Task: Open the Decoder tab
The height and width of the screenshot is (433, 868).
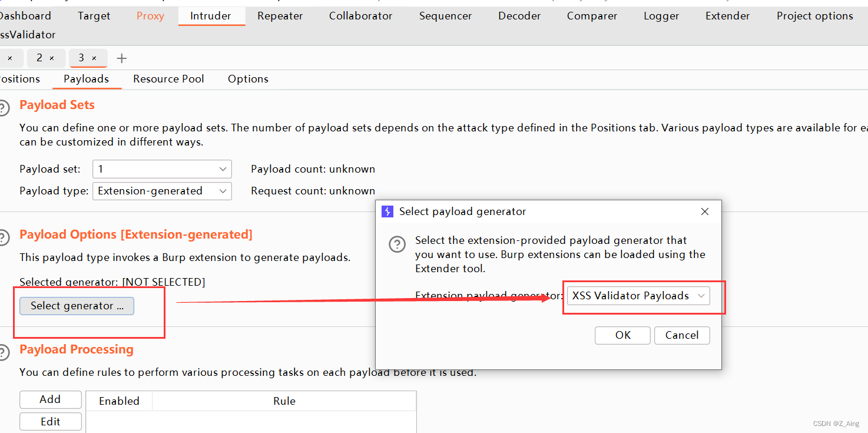Action: coord(519,16)
